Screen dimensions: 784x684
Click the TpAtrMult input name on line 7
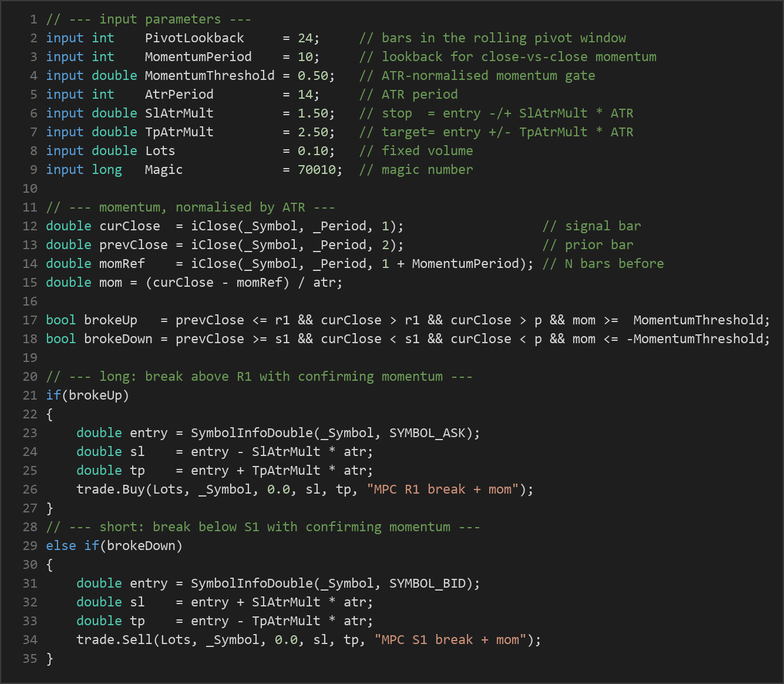179,132
